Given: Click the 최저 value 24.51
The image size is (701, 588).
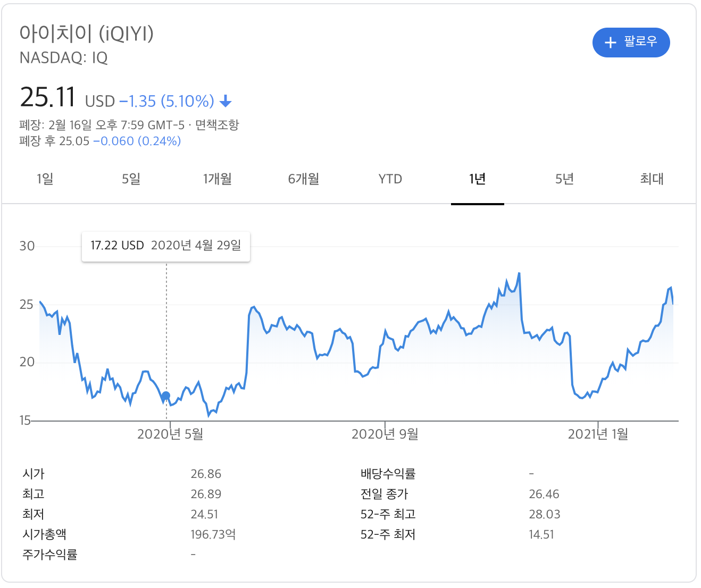Looking at the screenshot, I should [x=204, y=514].
